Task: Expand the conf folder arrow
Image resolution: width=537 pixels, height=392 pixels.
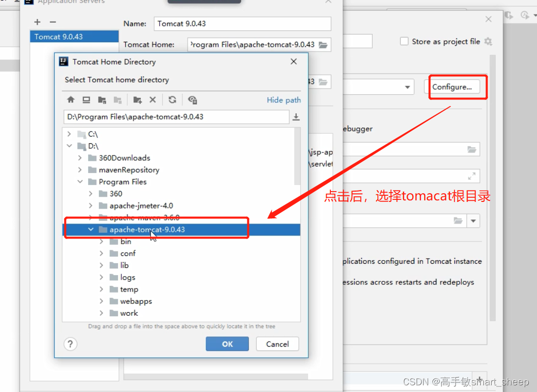Action: 102,253
